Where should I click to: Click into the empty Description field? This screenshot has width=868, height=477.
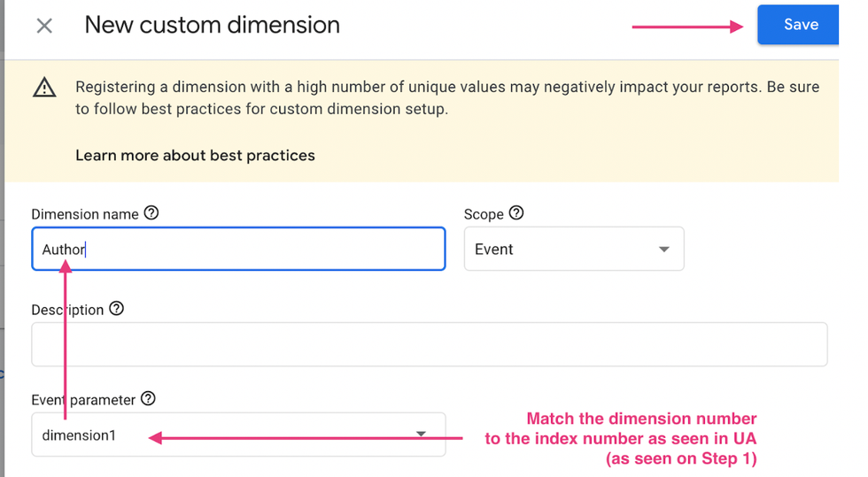click(x=429, y=344)
